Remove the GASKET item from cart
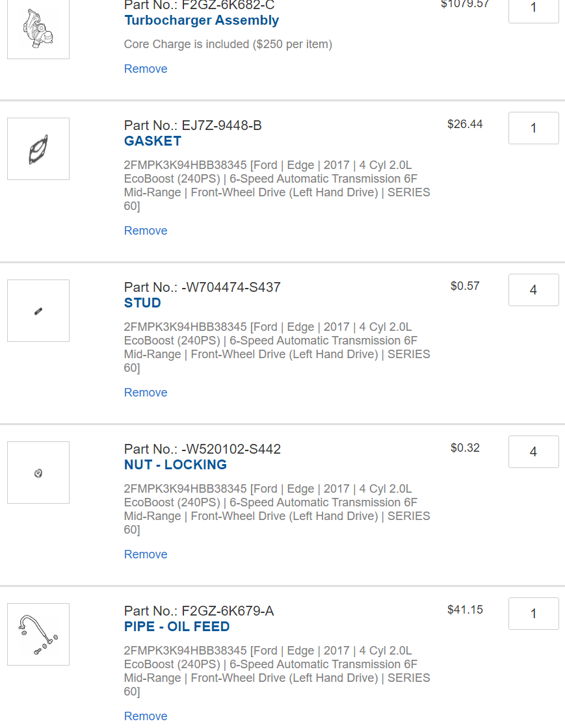The image size is (565, 728). coord(146,231)
